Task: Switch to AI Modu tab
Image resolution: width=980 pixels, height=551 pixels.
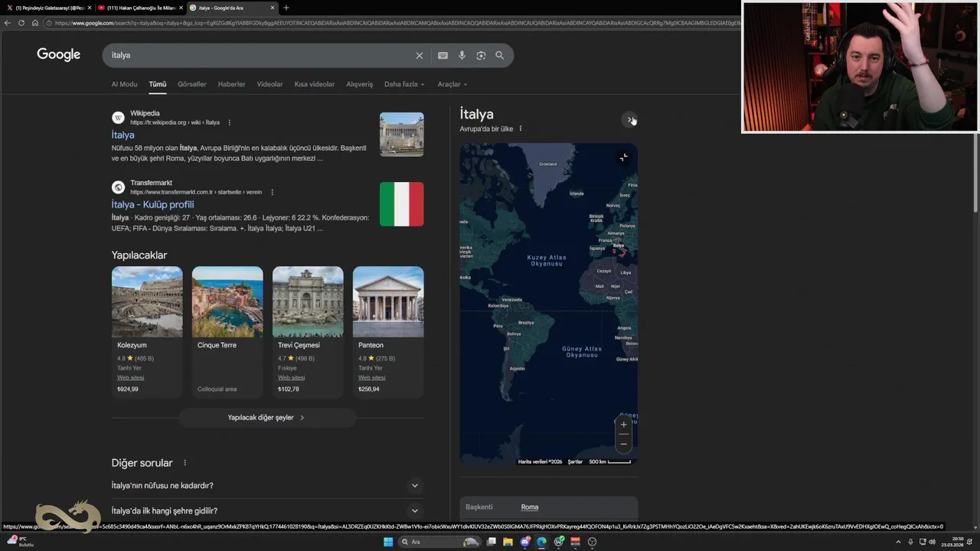Action: coord(124,84)
